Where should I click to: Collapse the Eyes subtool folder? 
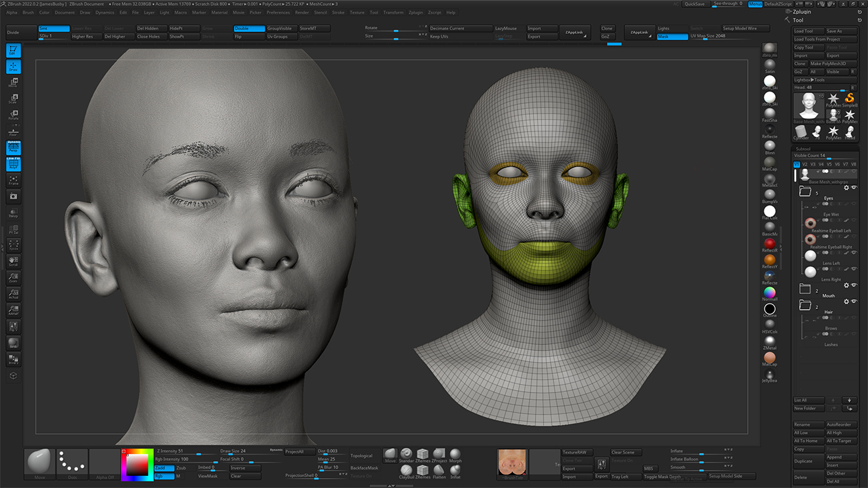tap(805, 192)
